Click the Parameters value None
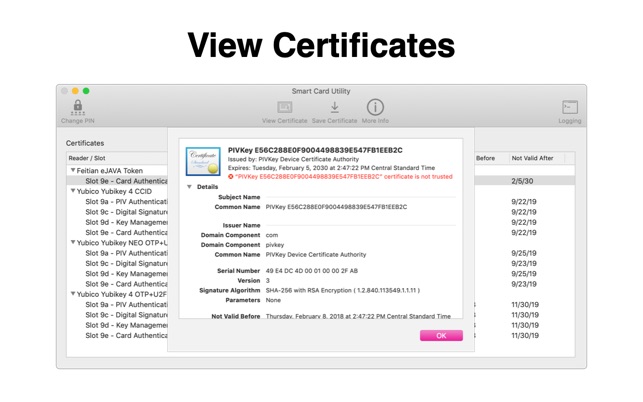Image resolution: width=643 pixels, height=402 pixels. pyautogui.click(x=273, y=300)
